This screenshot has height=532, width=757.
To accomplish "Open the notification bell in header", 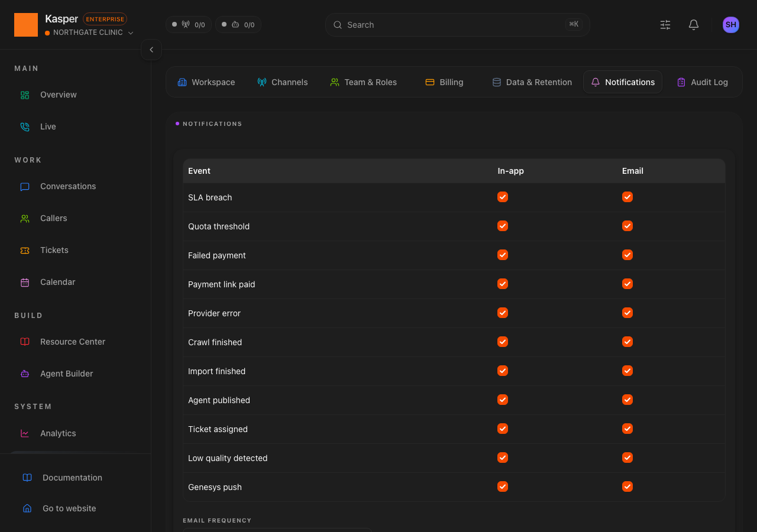I will [694, 25].
